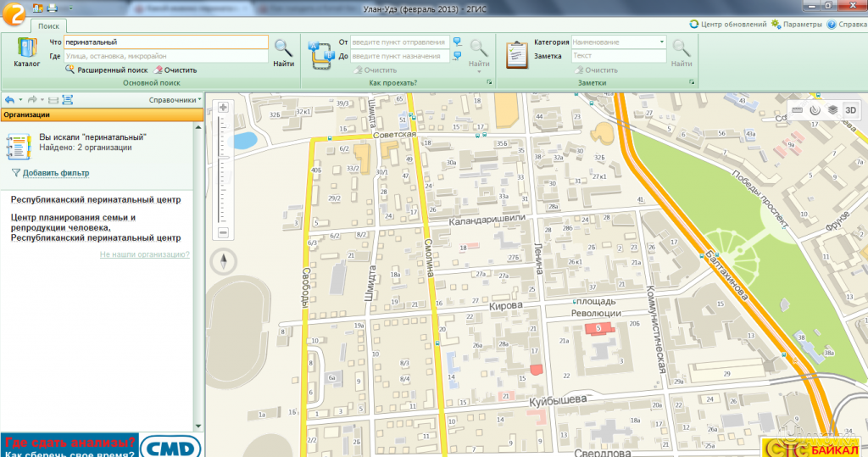Screen dimensions: 868x457
Task: Click the Добавить фильтр link
Action: tap(55, 173)
